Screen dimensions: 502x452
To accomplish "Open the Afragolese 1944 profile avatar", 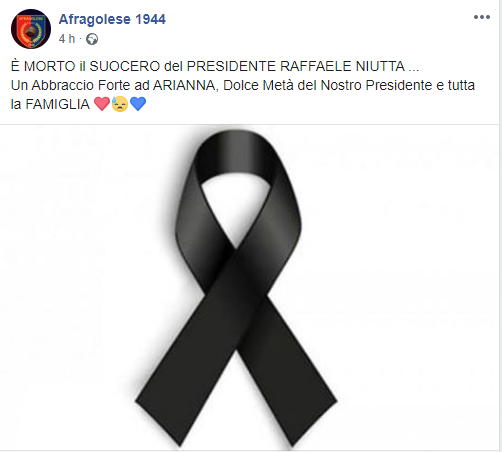I will (x=31, y=29).
